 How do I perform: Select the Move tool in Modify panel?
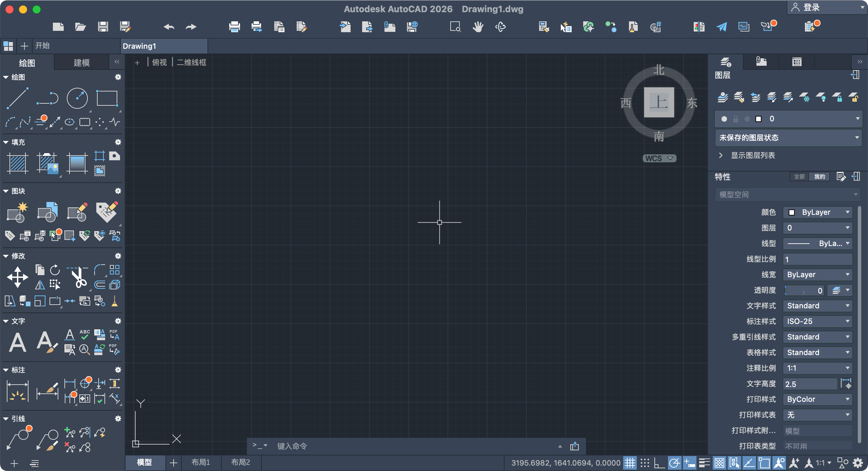(17, 277)
